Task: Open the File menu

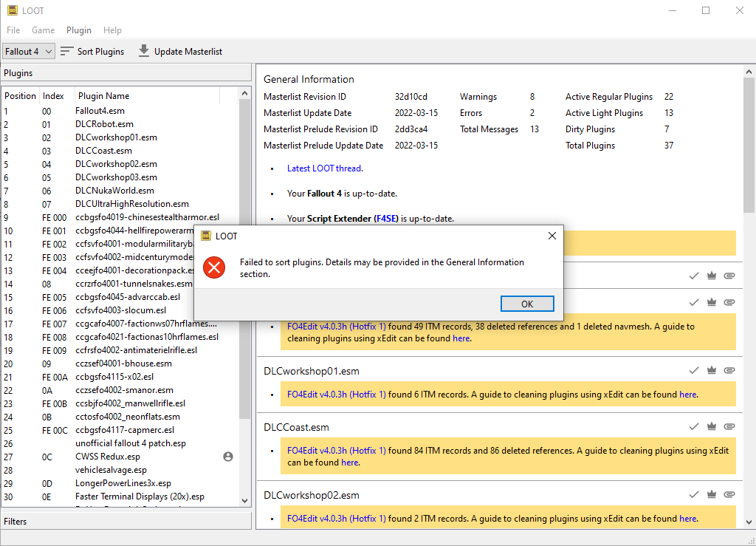Action: tap(13, 30)
